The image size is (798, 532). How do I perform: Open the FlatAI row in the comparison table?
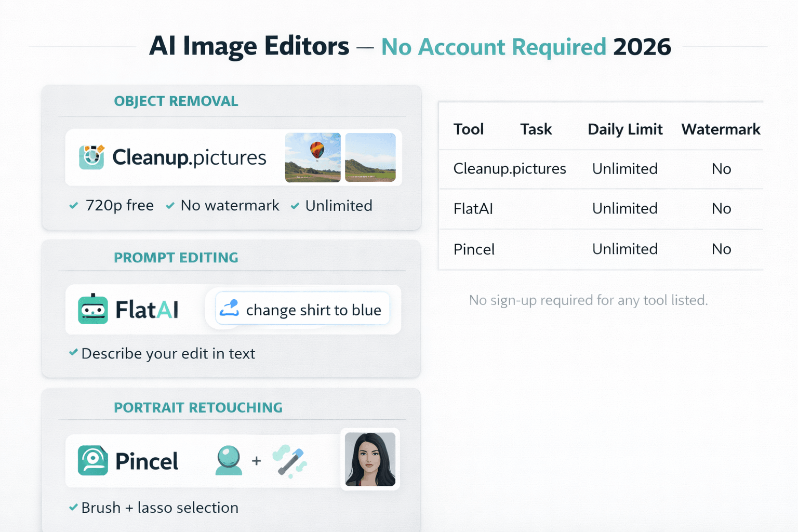pos(473,208)
